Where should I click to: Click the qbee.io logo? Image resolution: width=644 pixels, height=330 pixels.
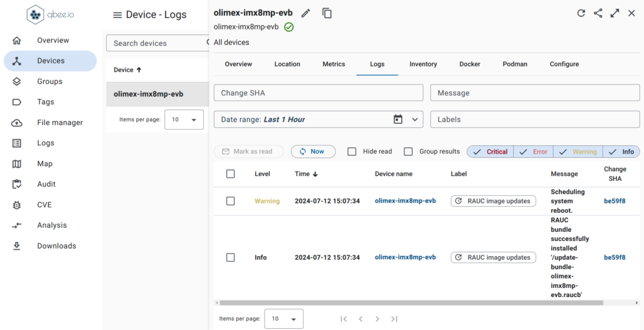point(51,15)
